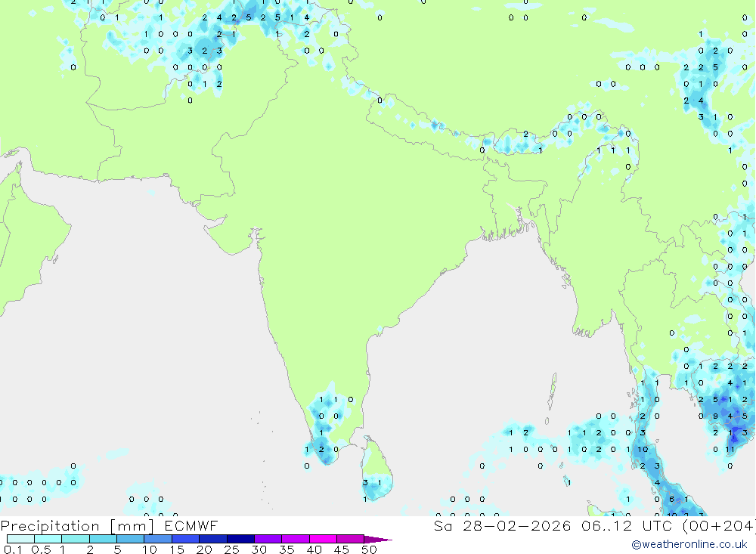Click the 0.5–1 mm legend color box
The image size is (756, 554).
click(x=48, y=539)
